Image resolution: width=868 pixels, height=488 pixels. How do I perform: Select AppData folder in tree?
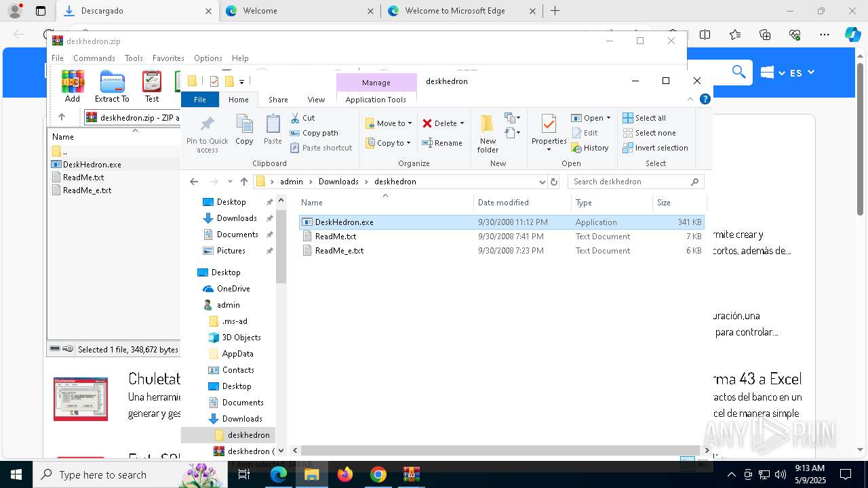(237, 354)
